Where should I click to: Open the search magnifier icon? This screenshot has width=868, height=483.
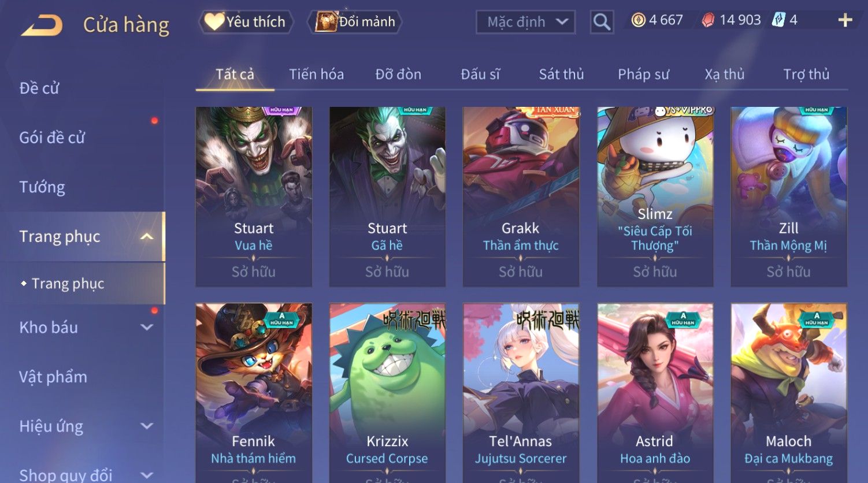click(602, 22)
